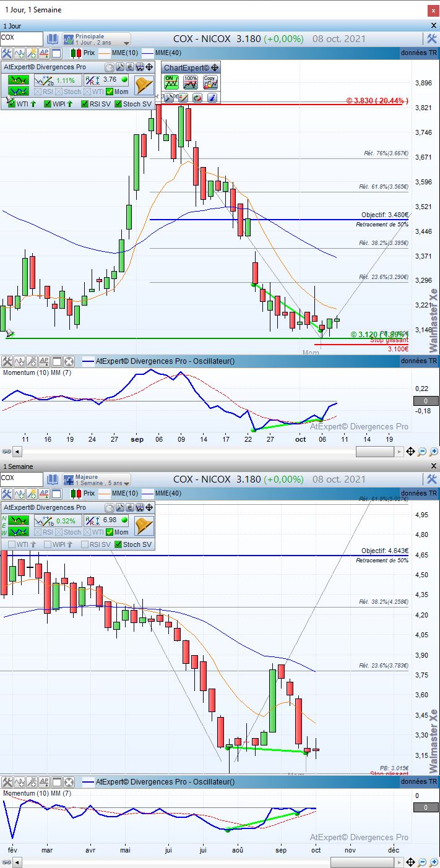Screen dimensions: 440x868
Task: Click the left scroll arrow below the daily chart
Action: pyautogui.click(x=16, y=452)
